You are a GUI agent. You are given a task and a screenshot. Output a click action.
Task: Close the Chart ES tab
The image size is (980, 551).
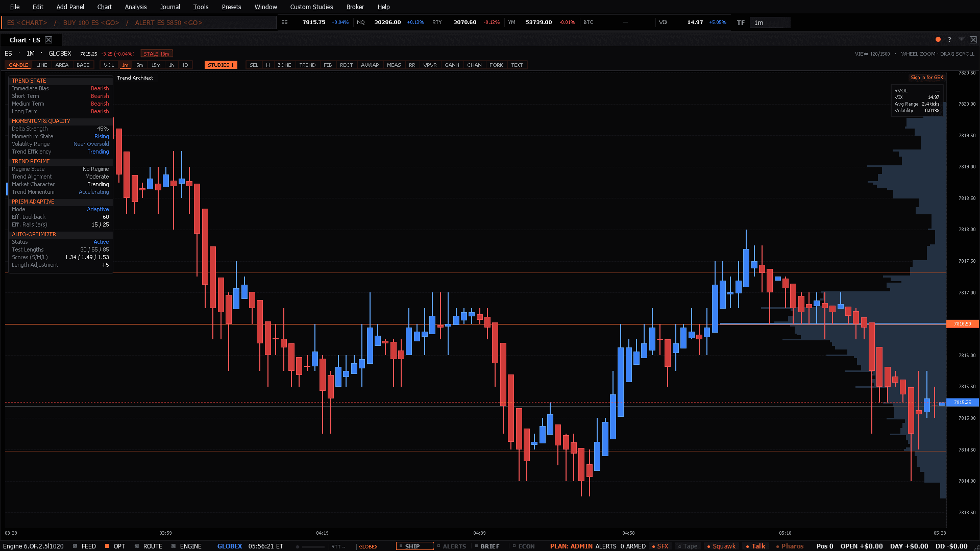coord(48,40)
